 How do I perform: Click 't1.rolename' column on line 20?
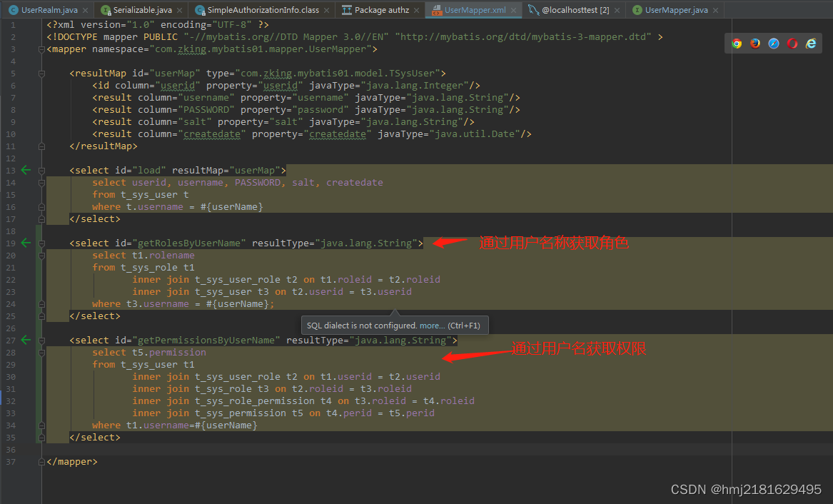pyautogui.click(x=163, y=256)
